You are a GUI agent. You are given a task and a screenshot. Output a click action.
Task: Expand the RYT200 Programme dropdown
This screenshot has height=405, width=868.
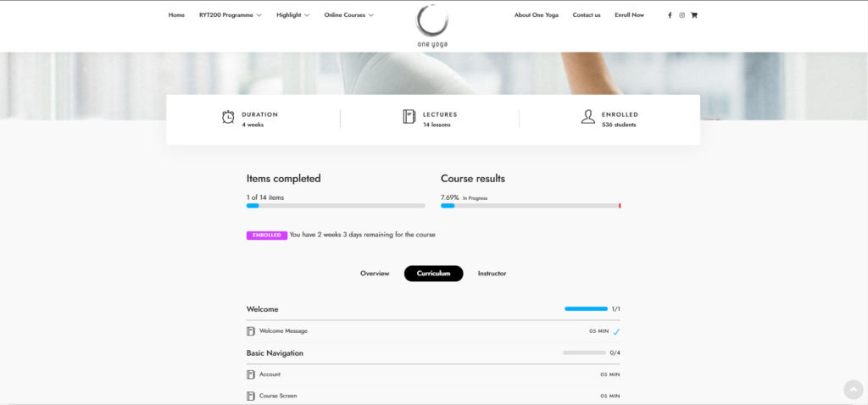click(231, 15)
